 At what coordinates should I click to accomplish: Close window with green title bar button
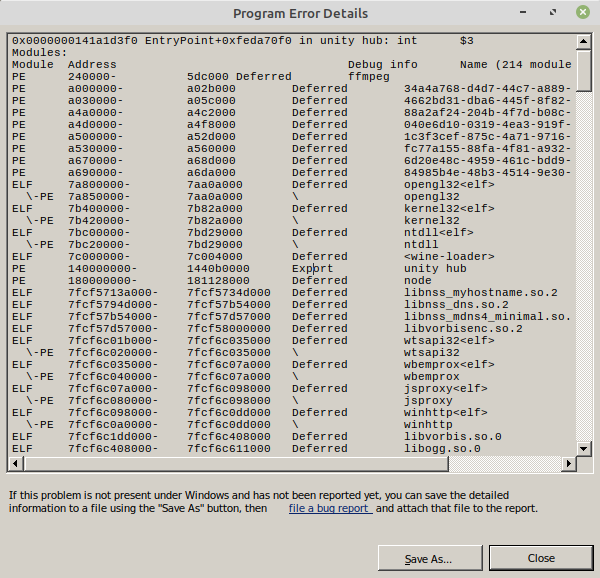click(583, 13)
